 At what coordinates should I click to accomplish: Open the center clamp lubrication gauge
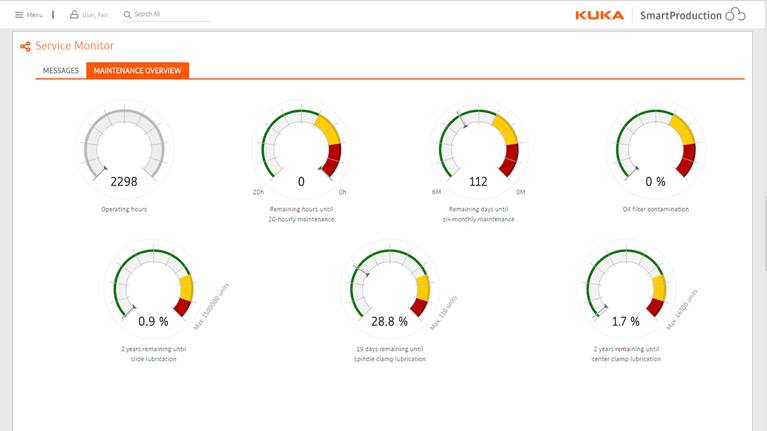[x=625, y=290]
